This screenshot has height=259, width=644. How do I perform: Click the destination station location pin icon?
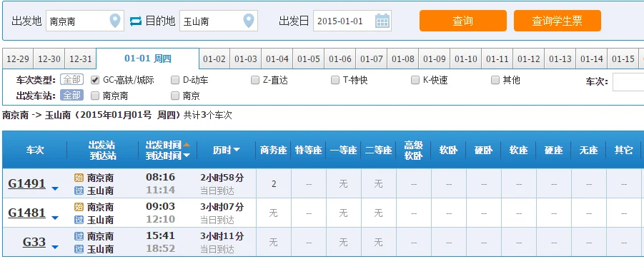[x=249, y=21]
